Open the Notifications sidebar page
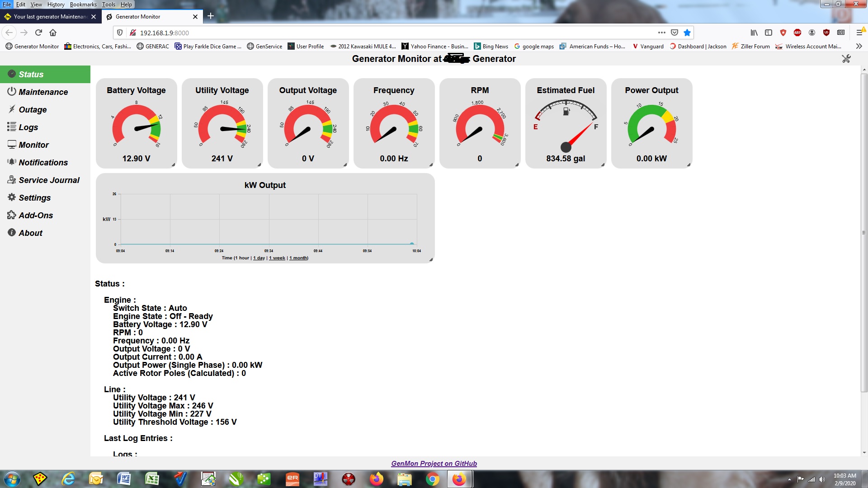The image size is (868, 488). click(43, 162)
